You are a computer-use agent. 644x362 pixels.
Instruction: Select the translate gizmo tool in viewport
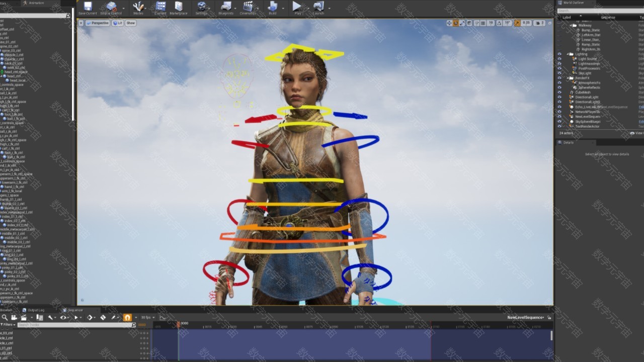click(449, 23)
